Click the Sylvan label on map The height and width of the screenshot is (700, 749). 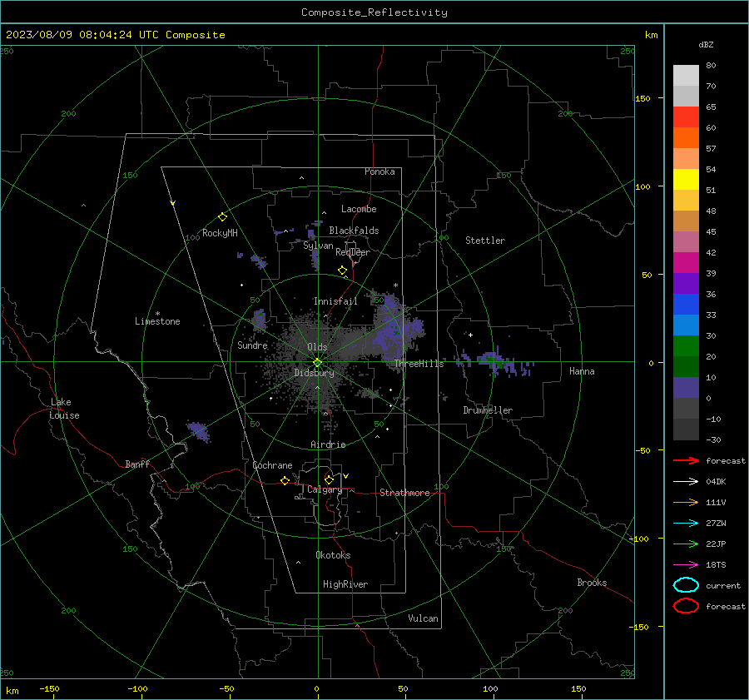[x=318, y=246]
